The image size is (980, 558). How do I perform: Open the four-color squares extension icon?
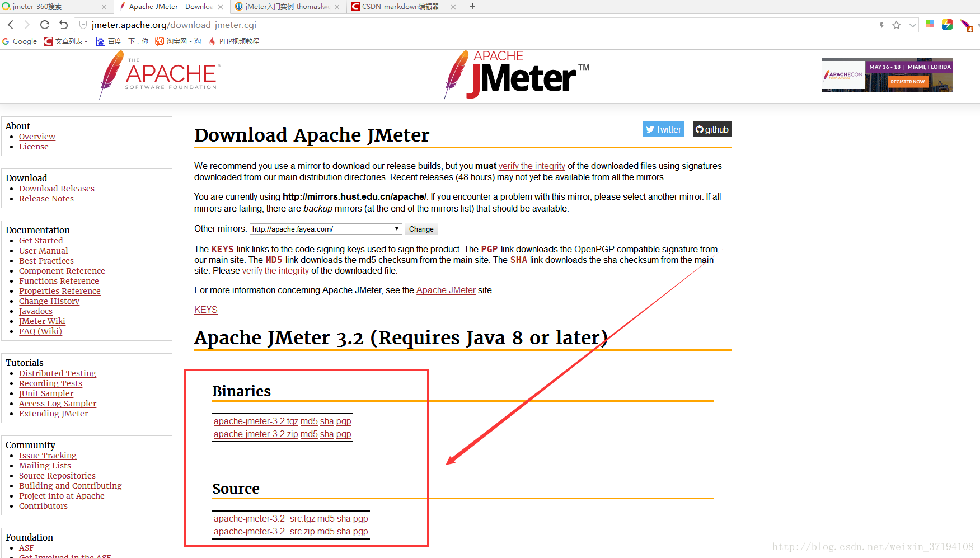[930, 24]
